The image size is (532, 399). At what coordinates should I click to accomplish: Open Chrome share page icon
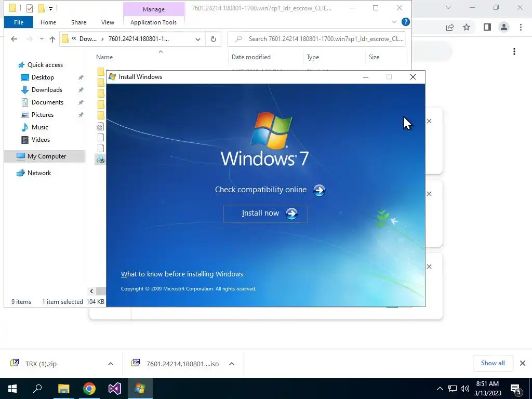450,27
